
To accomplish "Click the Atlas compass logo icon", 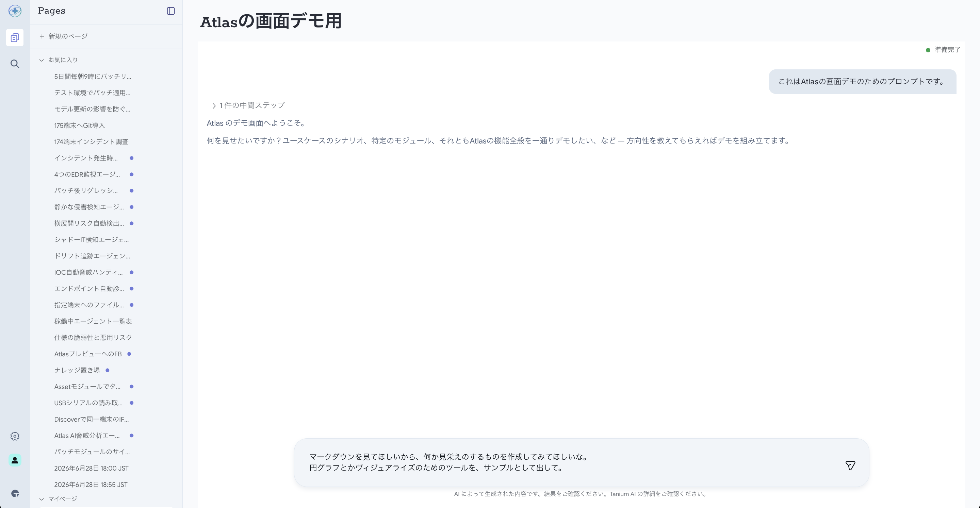I will click(x=15, y=11).
